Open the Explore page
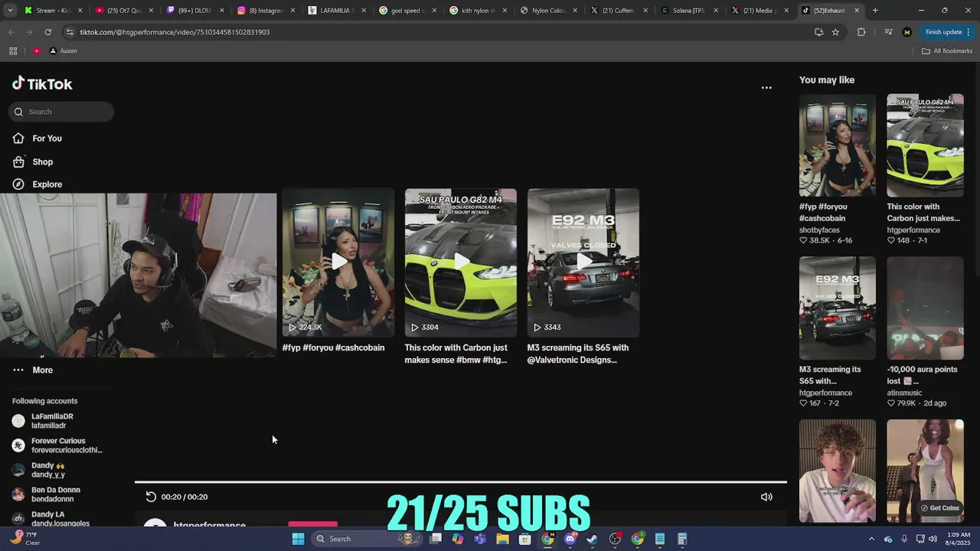Screen dimensions: 980x551 [x=38, y=184]
